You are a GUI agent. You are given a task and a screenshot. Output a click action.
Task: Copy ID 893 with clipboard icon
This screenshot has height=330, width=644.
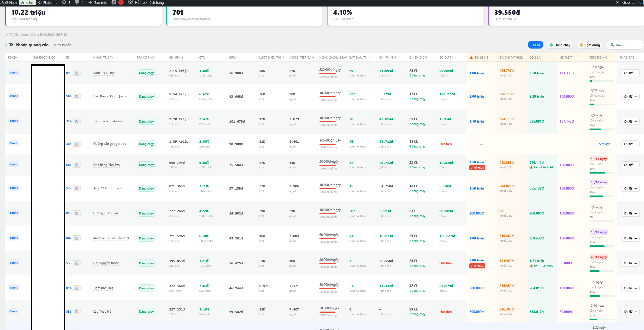tap(77, 73)
